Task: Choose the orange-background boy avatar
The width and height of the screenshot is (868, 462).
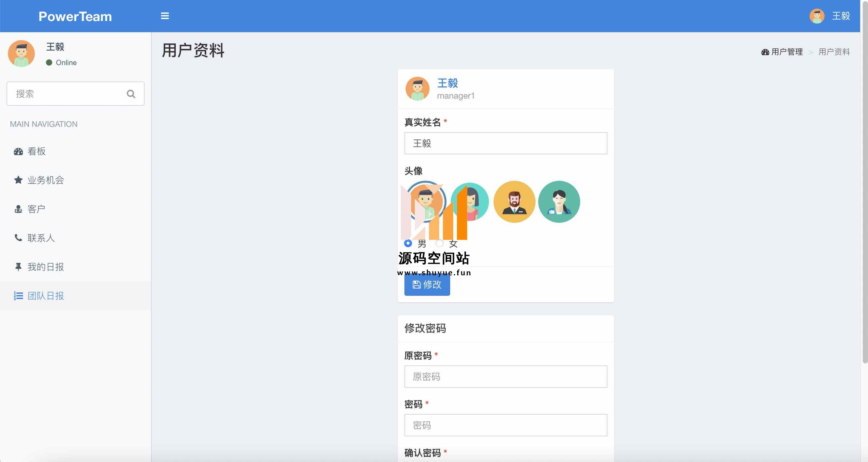Action: [425, 202]
